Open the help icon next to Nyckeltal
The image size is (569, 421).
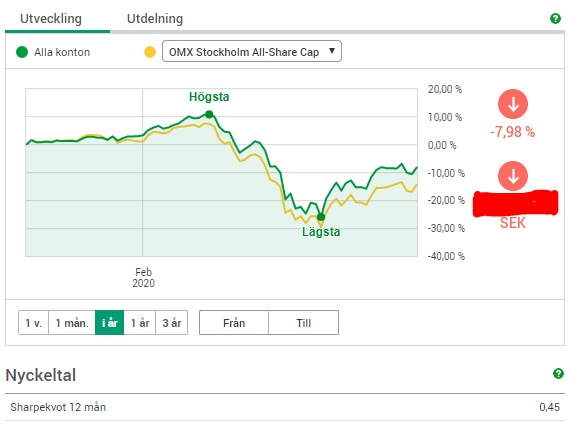point(558,373)
